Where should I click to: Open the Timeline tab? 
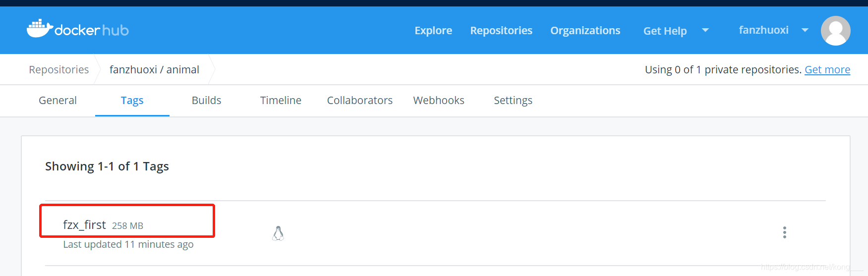pyautogui.click(x=281, y=101)
